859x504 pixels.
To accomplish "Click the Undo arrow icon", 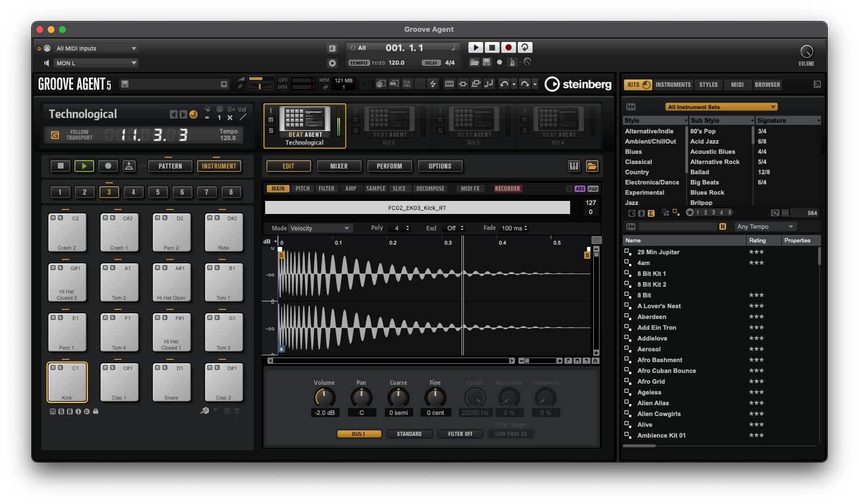I will point(504,84).
